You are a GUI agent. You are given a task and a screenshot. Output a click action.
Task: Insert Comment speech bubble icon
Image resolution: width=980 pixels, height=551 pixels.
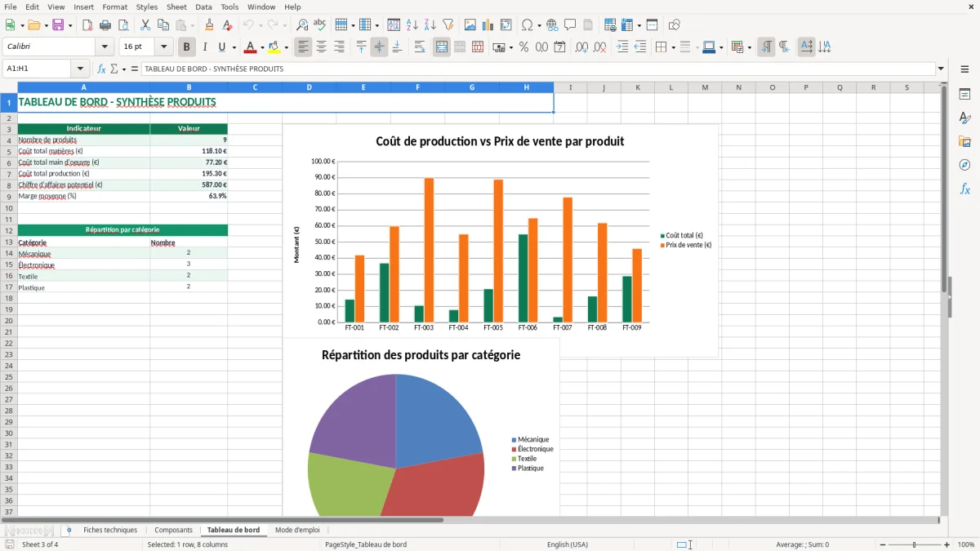click(570, 25)
